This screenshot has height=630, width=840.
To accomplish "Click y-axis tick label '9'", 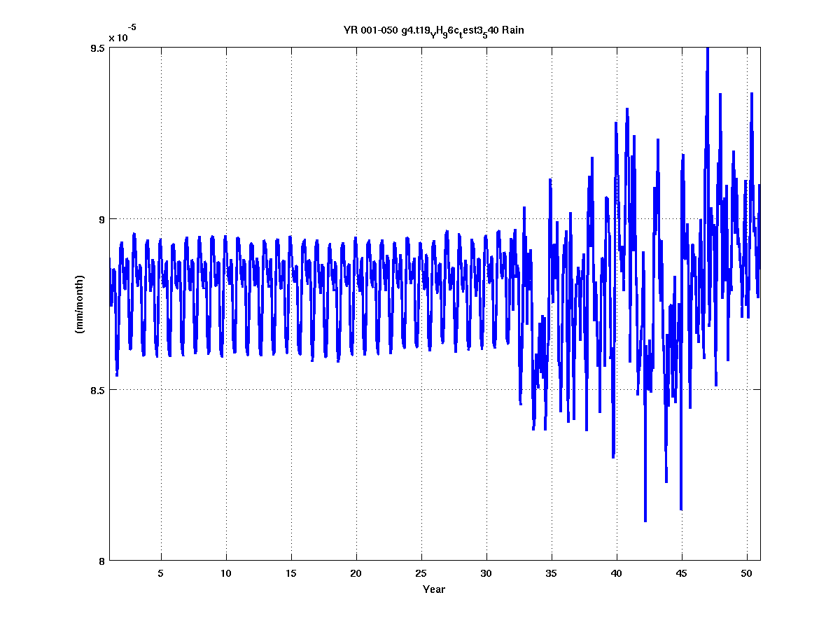I will [x=101, y=219].
